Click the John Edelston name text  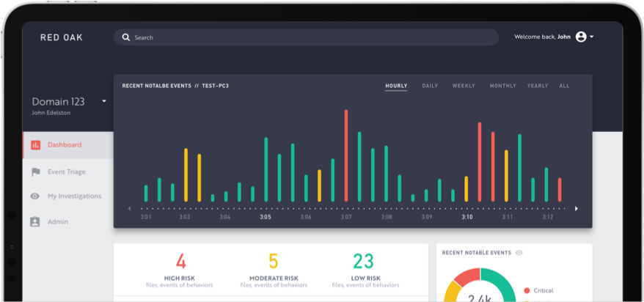pos(51,113)
